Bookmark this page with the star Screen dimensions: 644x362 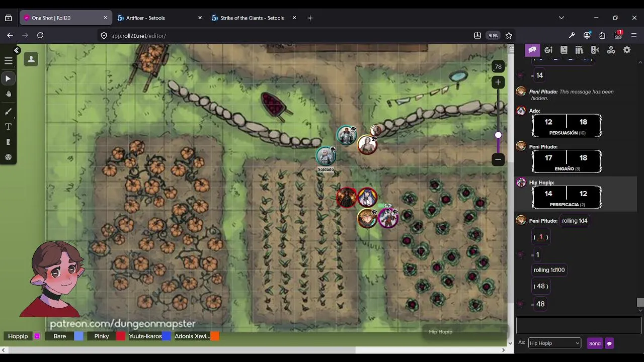click(x=509, y=36)
